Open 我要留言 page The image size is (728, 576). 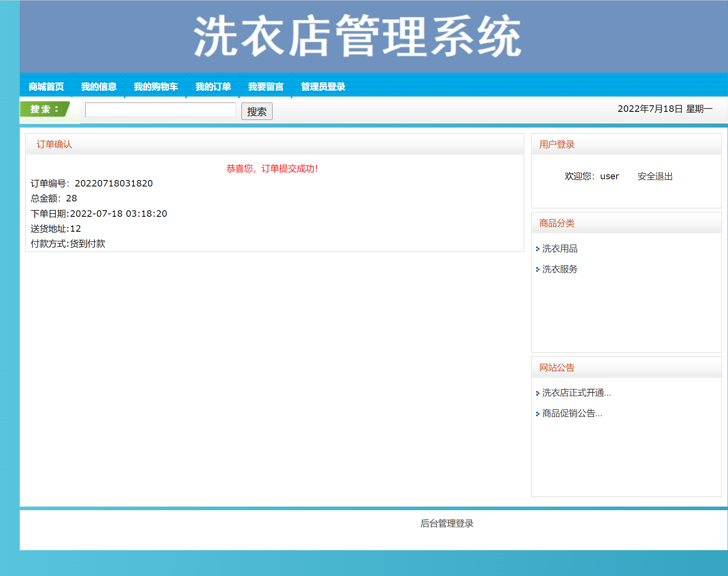266,86
